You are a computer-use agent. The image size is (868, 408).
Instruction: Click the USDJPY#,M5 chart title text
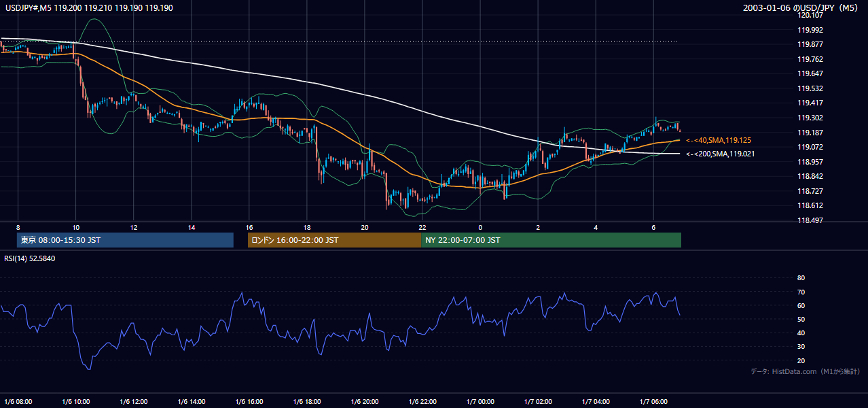[x=88, y=8]
